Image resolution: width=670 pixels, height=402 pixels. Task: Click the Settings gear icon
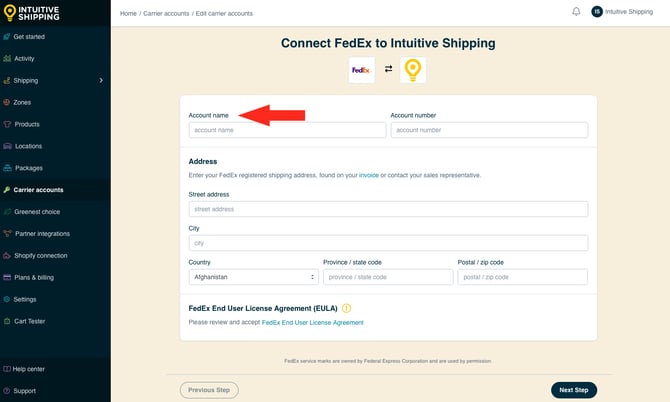coord(6,299)
